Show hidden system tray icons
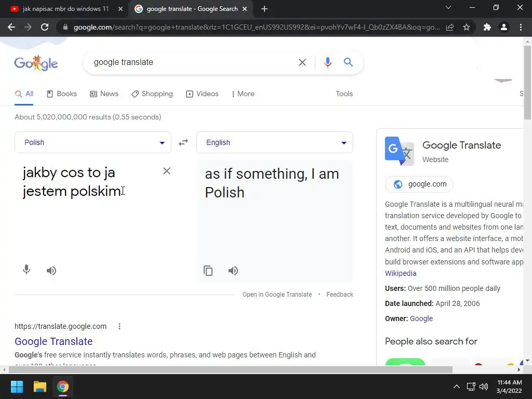Viewport: 532px width, 399px height. (457, 387)
